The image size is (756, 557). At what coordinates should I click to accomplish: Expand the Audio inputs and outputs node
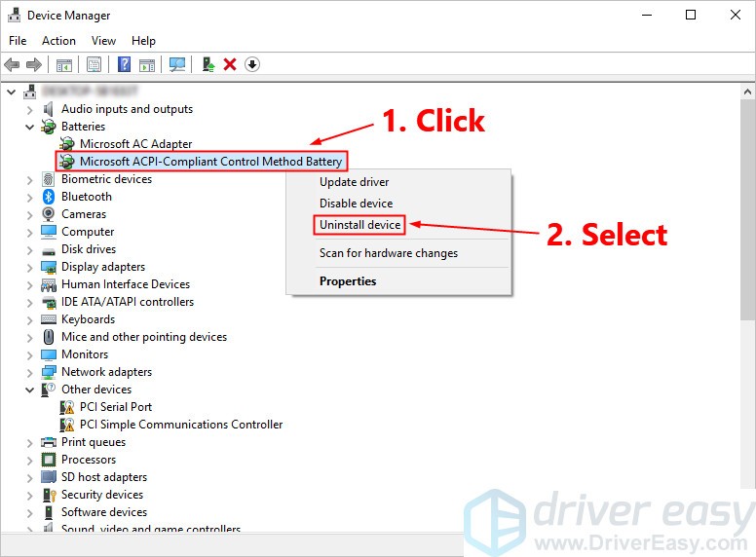30,110
